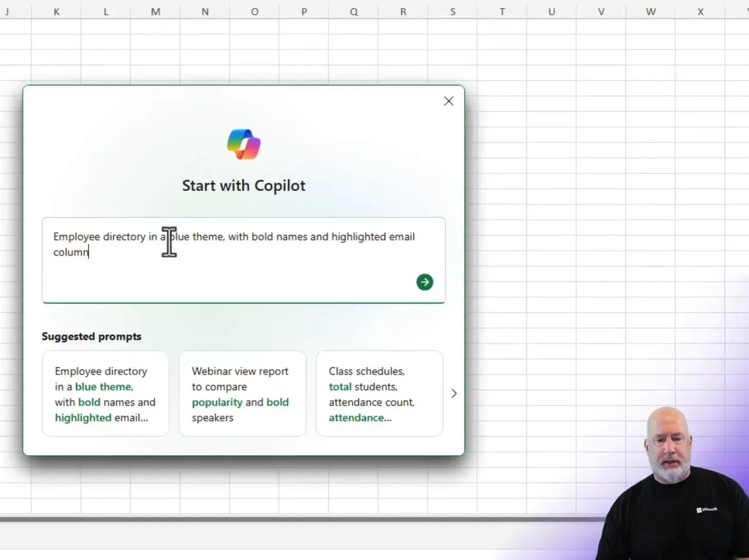Select the column T header
The height and width of the screenshot is (560, 749).
[502, 11]
